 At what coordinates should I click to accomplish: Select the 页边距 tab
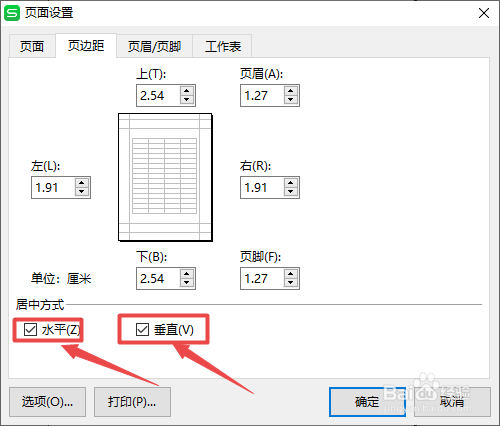pyautogui.click(x=86, y=46)
